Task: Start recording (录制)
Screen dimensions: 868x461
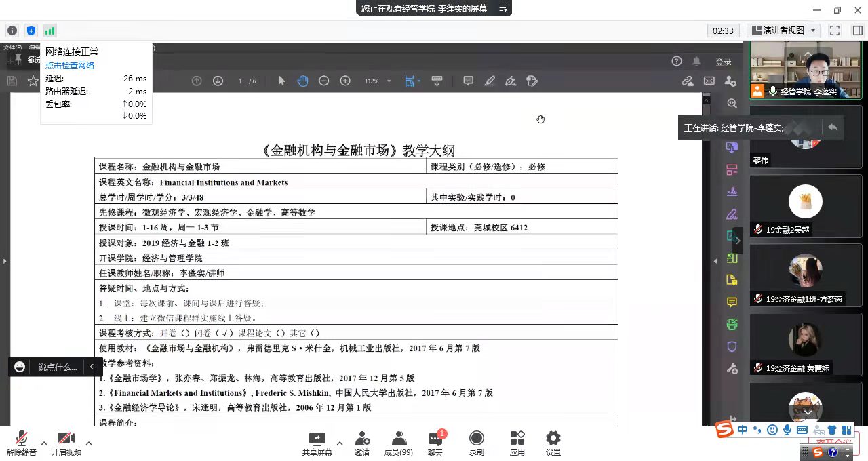Action: point(477,443)
